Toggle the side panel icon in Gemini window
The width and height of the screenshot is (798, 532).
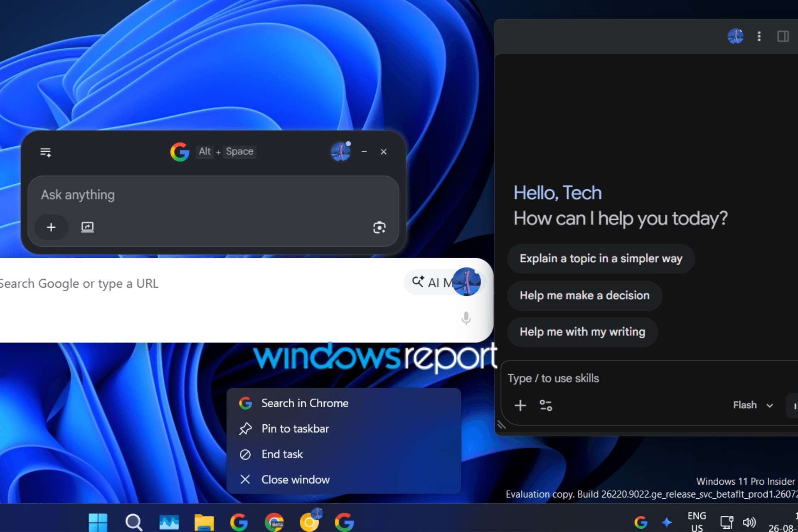(x=783, y=36)
